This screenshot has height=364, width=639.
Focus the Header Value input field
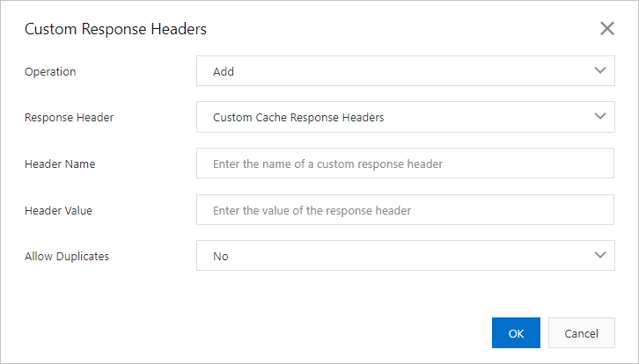(x=405, y=209)
